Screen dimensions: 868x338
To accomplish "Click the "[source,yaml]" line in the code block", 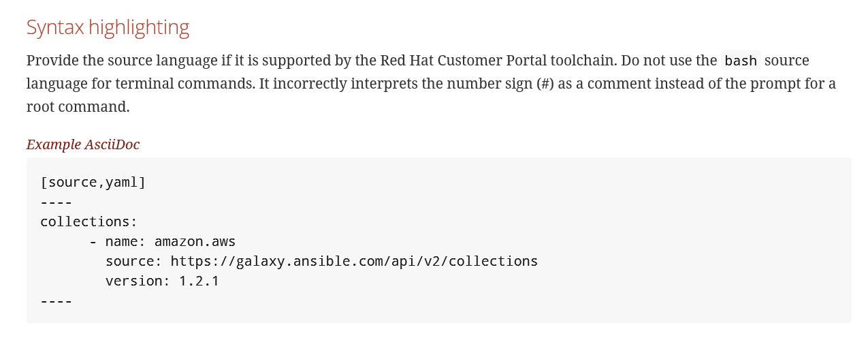I will (93, 183).
